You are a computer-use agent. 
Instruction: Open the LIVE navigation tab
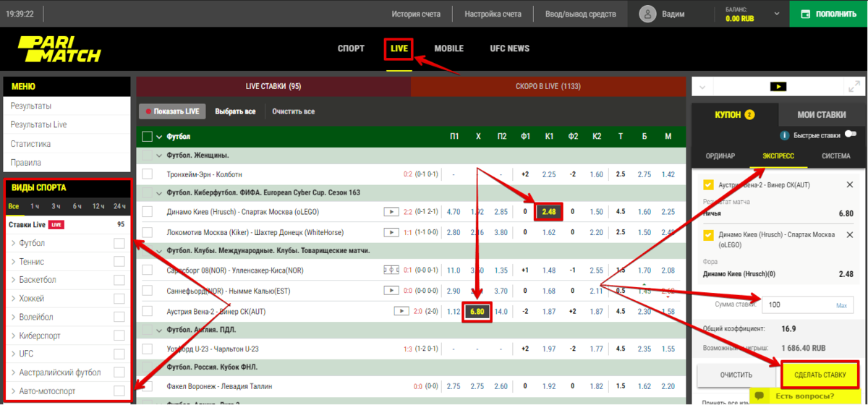point(399,48)
